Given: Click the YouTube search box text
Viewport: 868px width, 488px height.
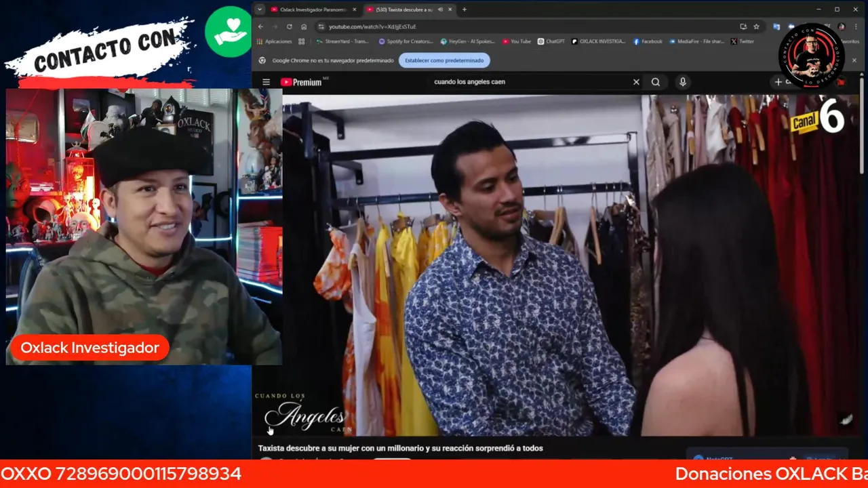Looking at the screenshot, I should (x=469, y=82).
